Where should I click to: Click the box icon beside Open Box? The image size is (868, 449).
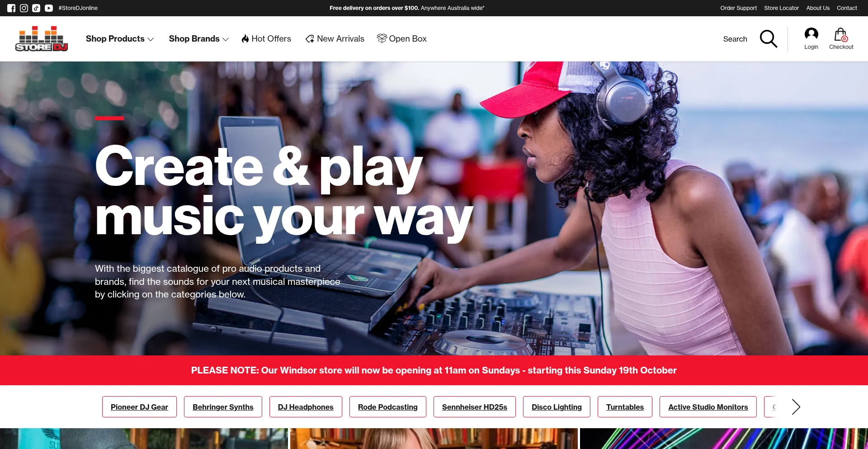[382, 38]
